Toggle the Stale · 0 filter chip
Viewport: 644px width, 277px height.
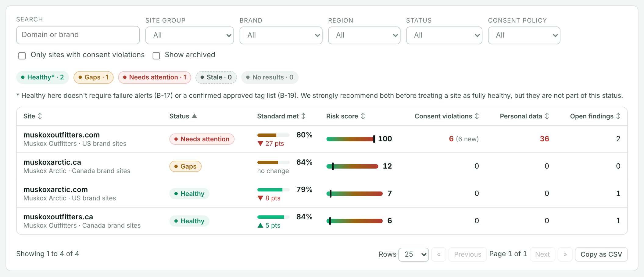(x=216, y=77)
